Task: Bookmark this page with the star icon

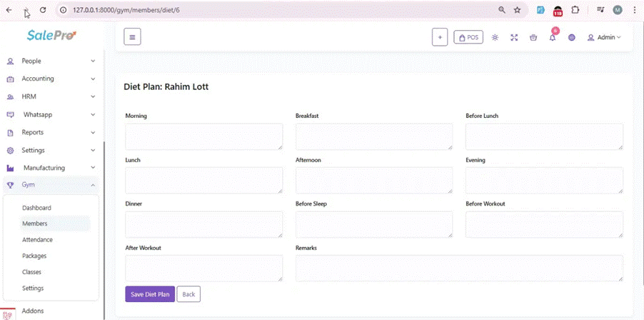Action: [518, 10]
